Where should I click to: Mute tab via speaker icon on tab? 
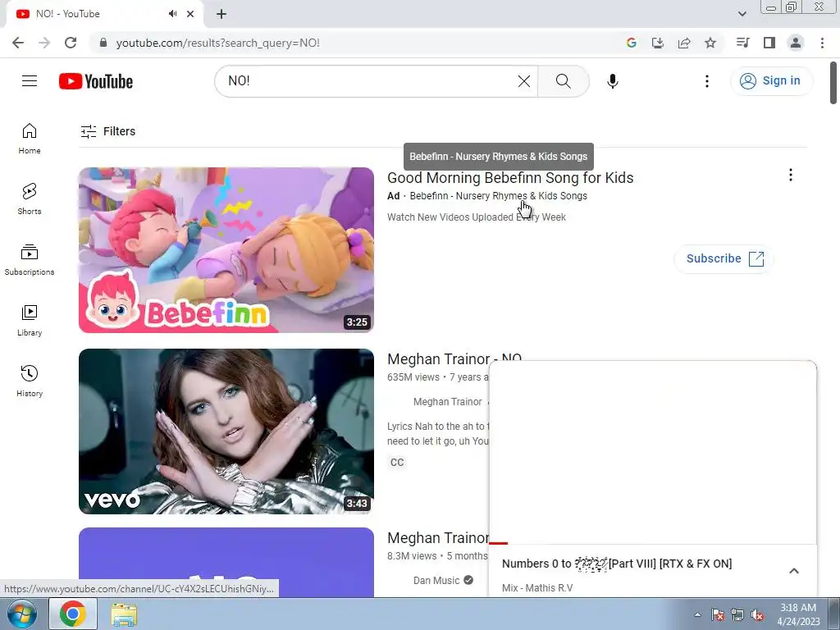(172, 14)
